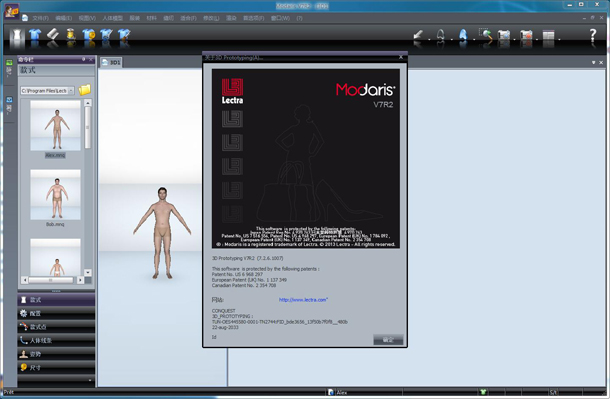Open the dropdown beside the blue camera icon

[515, 39]
